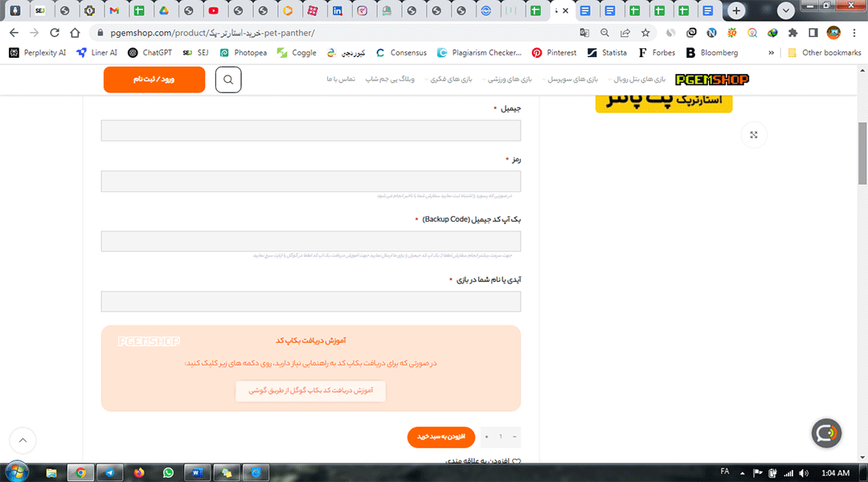Open WhatsApp from the taskbar
Image resolution: width=868 pixels, height=482 pixels.
point(168,472)
